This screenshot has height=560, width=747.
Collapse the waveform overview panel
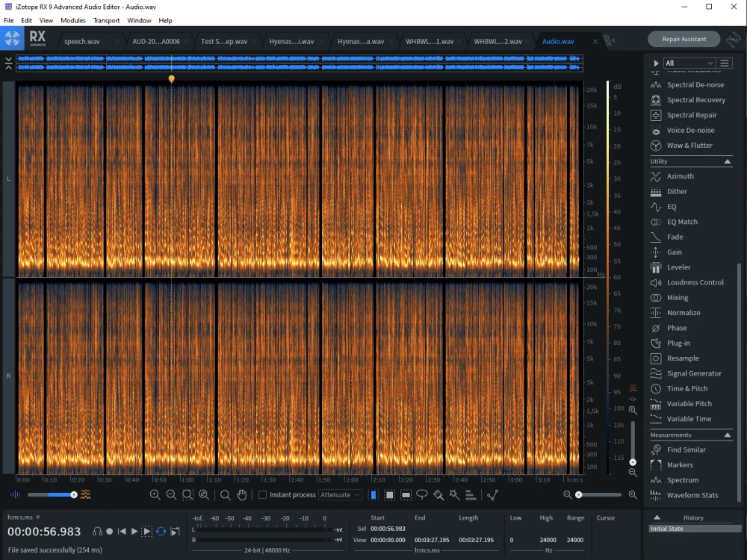tap(8, 63)
